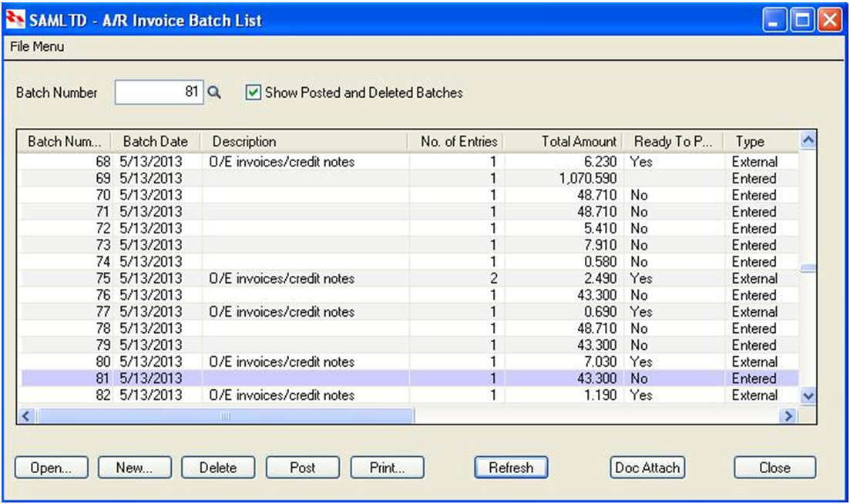Click the Delete button

[x=218, y=468]
